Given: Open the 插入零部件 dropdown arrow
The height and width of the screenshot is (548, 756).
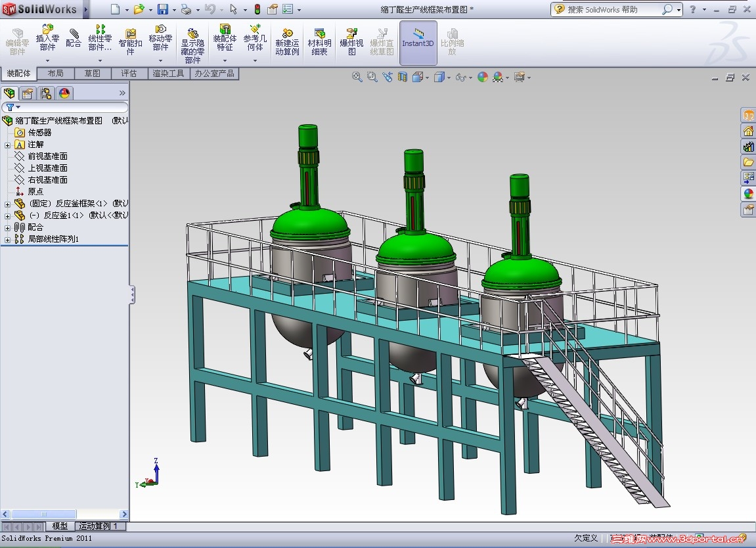Looking at the screenshot, I should click(47, 60).
